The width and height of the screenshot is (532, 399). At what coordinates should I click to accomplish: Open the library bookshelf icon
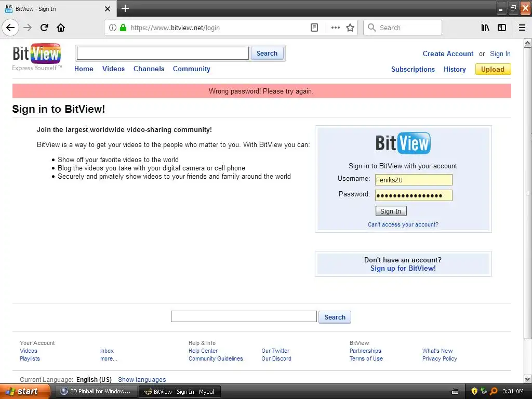(x=485, y=28)
